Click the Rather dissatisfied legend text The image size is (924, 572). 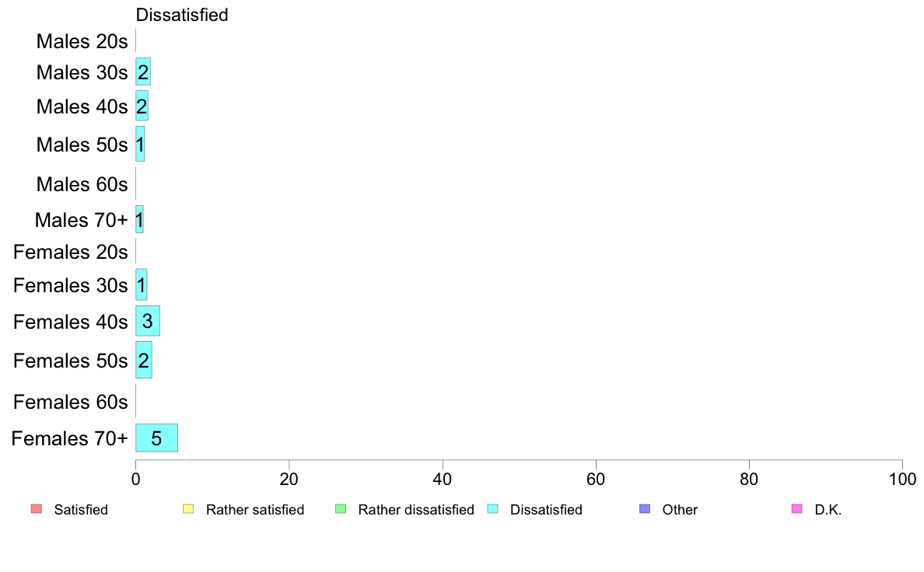click(x=416, y=510)
